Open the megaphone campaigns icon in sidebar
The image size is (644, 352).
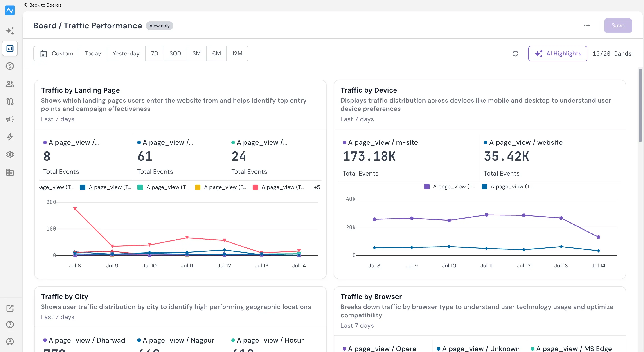tap(10, 119)
